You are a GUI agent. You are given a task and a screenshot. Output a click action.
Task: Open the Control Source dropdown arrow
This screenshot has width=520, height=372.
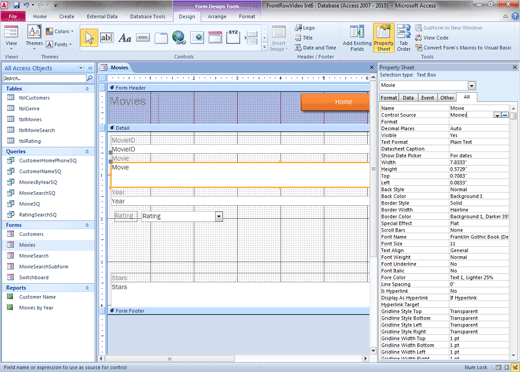(x=497, y=115)
